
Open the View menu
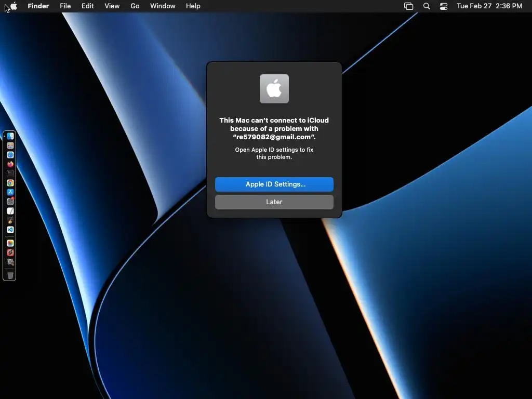coord(112,6)
